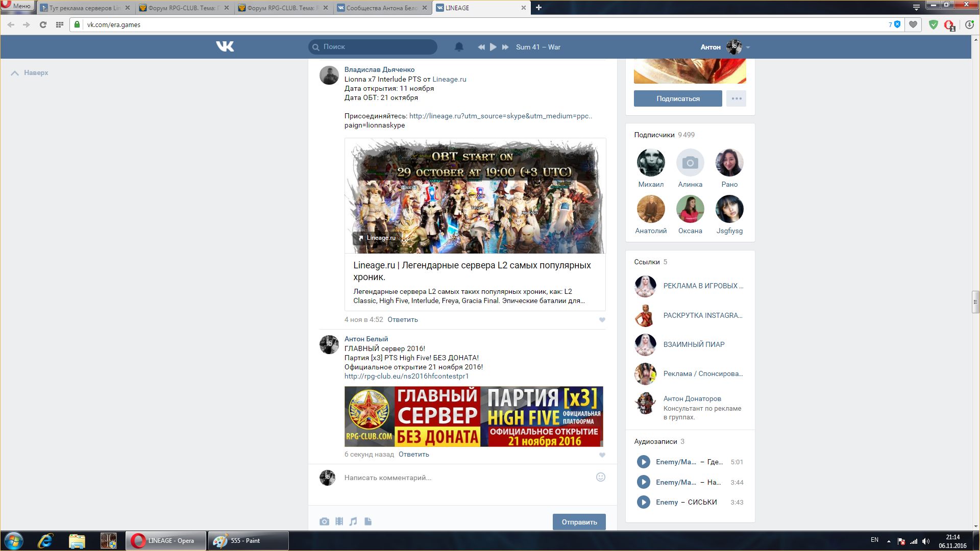Open Владислав Дьяченко's profile name

point(379,69)
